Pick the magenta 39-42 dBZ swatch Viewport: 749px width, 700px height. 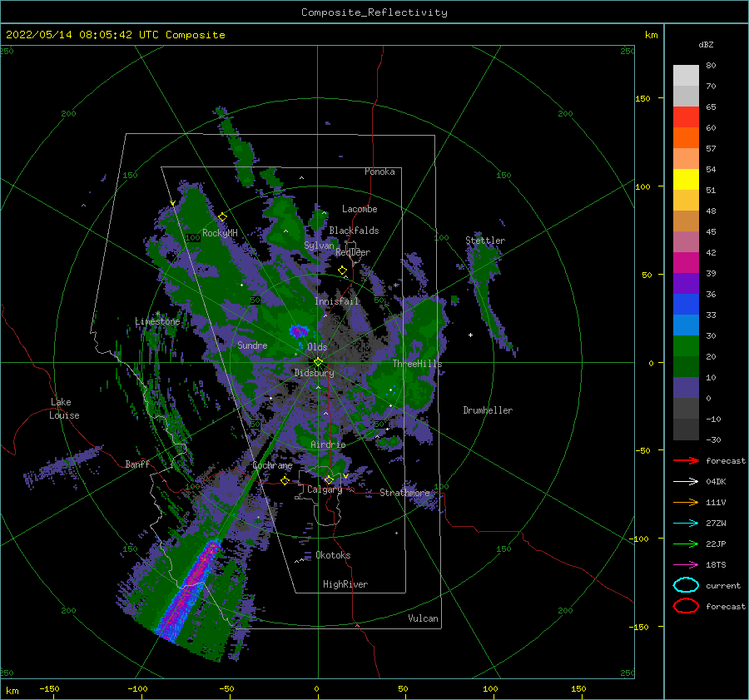click(x=686, y=263)
